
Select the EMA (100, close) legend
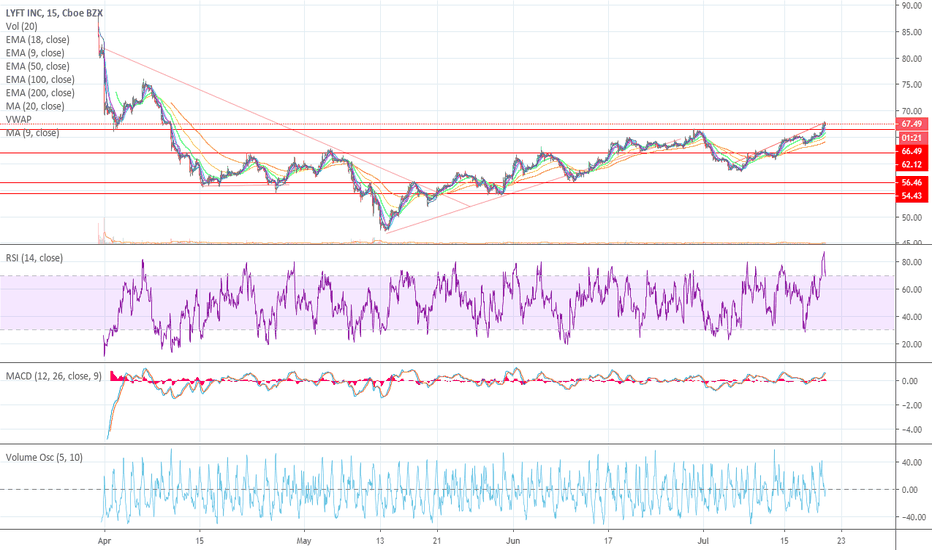click(40, 79)
